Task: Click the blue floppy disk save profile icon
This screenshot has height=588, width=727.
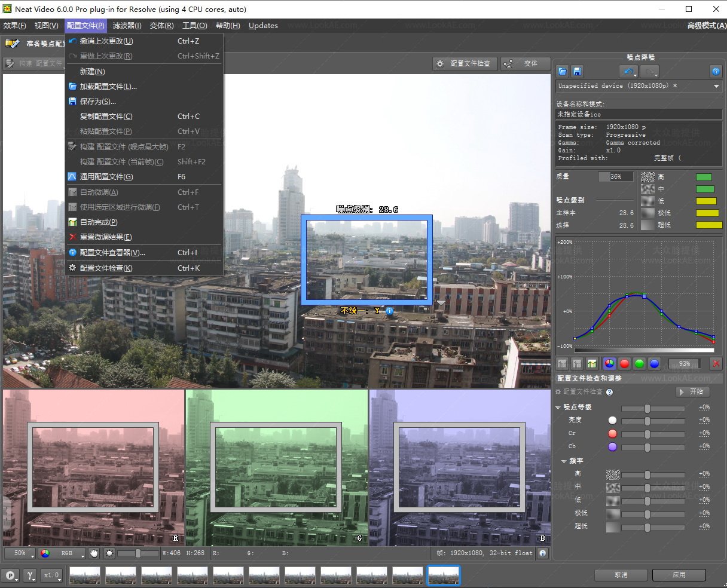Action: [577, 71]
